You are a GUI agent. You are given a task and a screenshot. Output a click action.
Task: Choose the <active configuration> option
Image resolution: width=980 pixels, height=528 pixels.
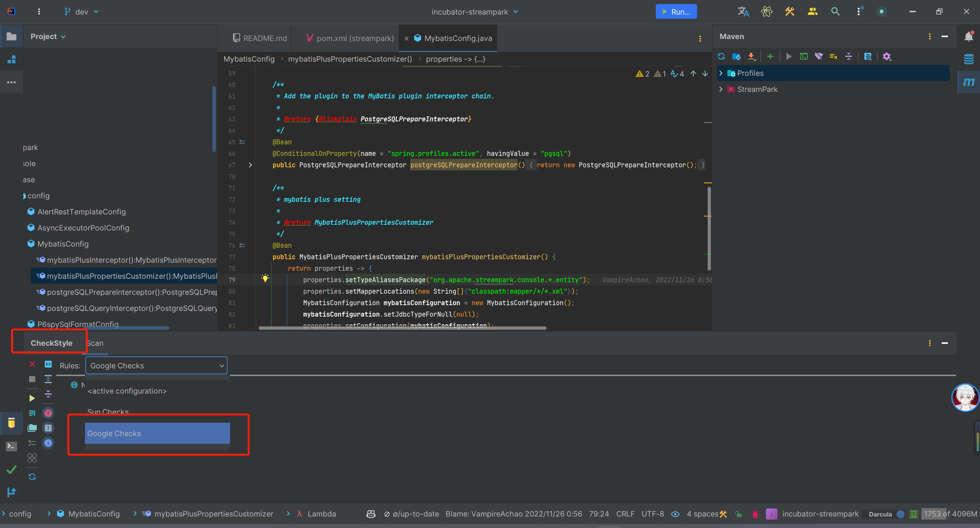click(x=127, y=391)
